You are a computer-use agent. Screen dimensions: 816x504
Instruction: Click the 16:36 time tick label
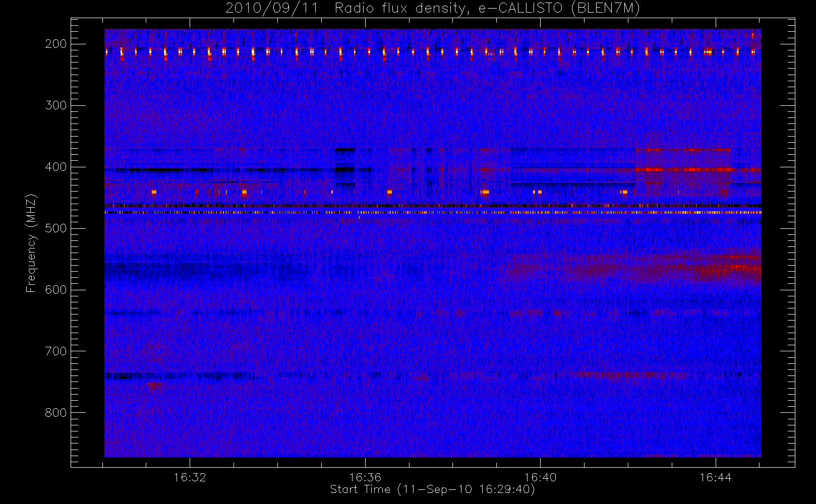(x=365, y=477)
